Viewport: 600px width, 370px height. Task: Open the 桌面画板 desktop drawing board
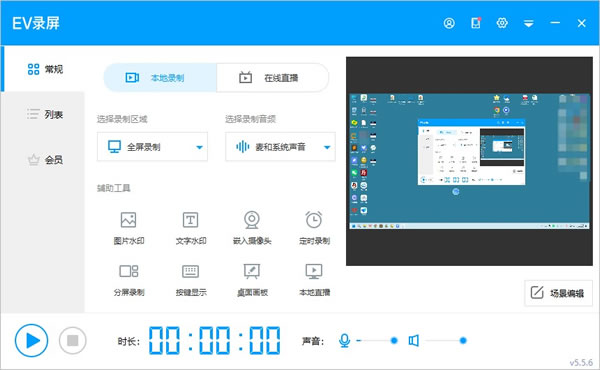tap(252, 280)
